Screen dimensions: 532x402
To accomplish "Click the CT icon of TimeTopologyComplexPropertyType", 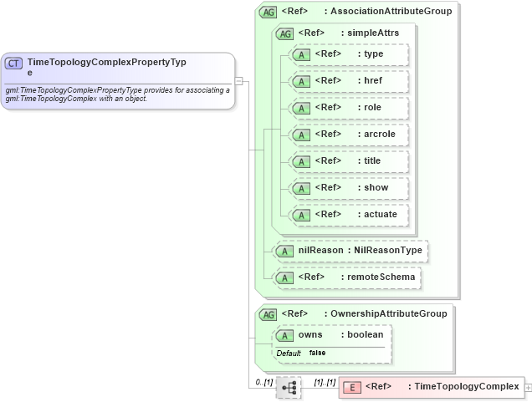I will (x=13, y=64).
